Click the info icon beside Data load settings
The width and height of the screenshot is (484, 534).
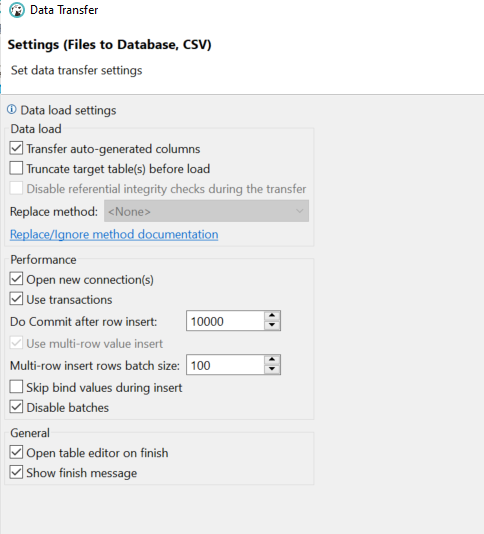coord(12,110)
